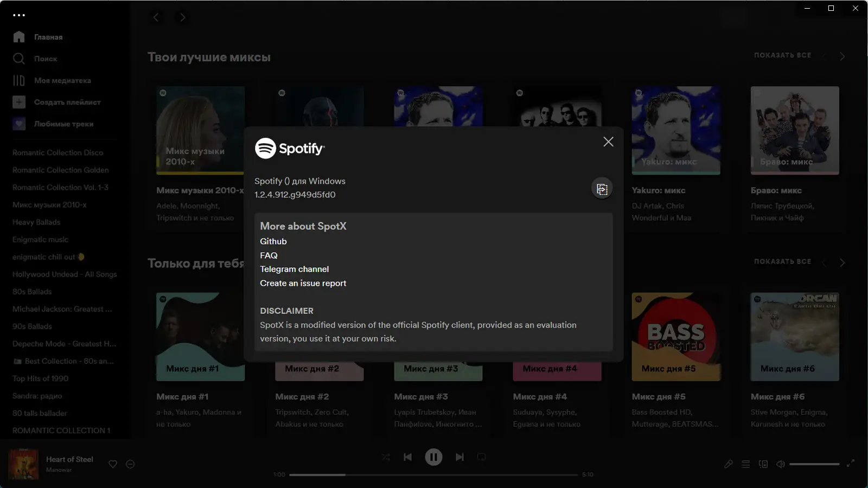This screenshot has height=488, width=868.
Task: Click the Микс дня #4 title
Action: click(x=540, y=397)
